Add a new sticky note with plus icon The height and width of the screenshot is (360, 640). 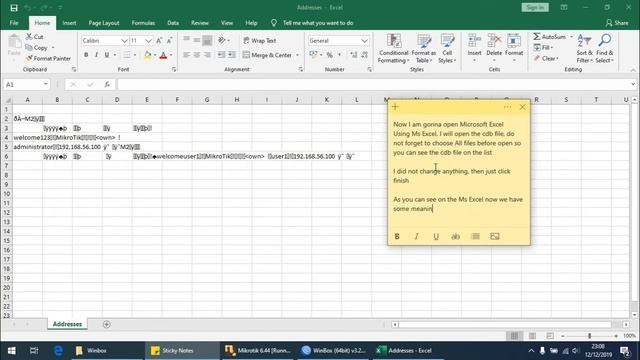click(395, 107)
